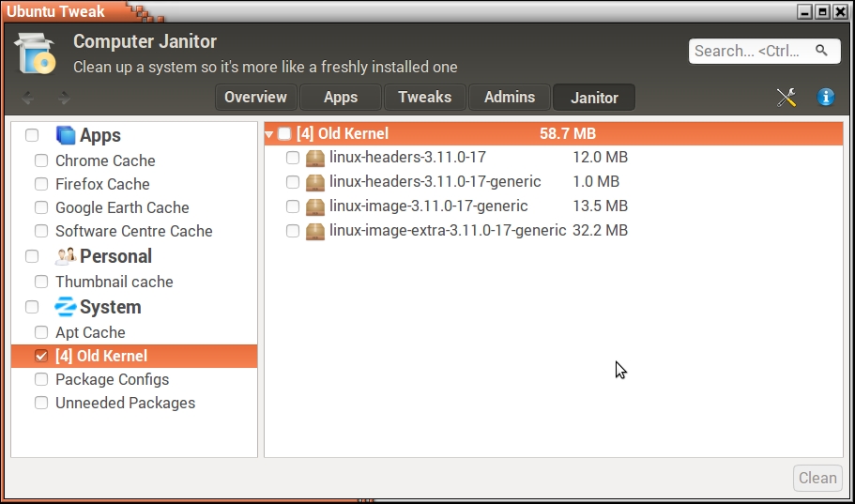This screenshot has width=855, height=504.
Task: Select Unneeded Packages in the sidebar
Action: click(125, 403)
